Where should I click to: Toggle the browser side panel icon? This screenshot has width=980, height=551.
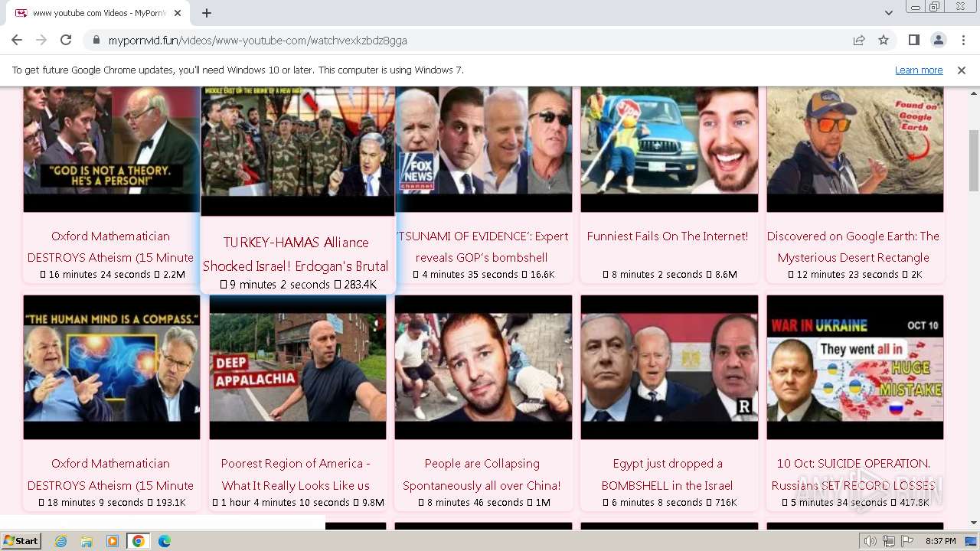pos(913,40)
